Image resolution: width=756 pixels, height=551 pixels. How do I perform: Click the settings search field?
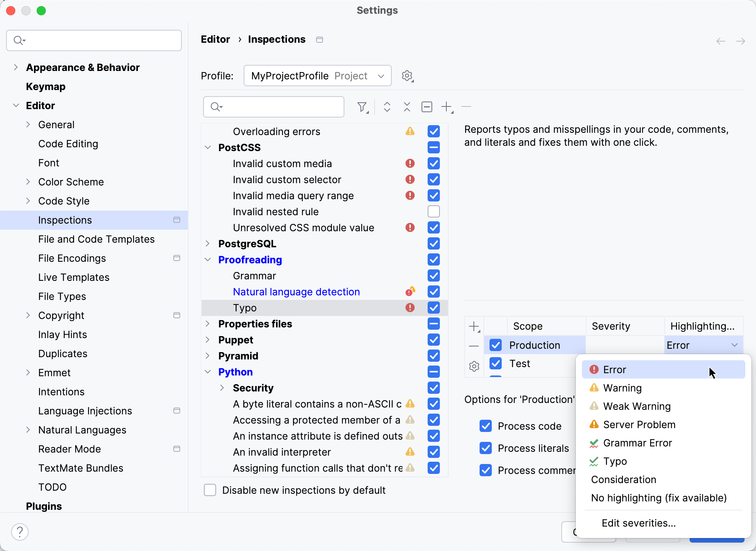click(94, 40)
